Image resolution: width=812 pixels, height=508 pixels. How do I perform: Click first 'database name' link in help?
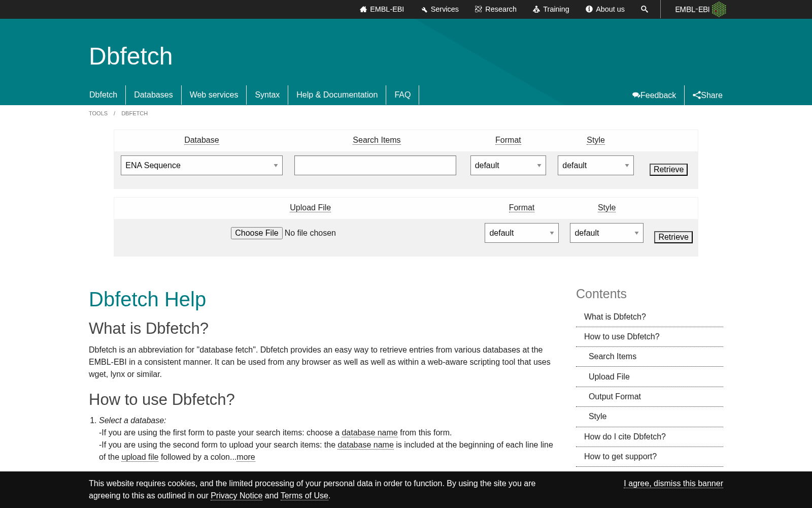pyautogui.click(x=369, y=433)
